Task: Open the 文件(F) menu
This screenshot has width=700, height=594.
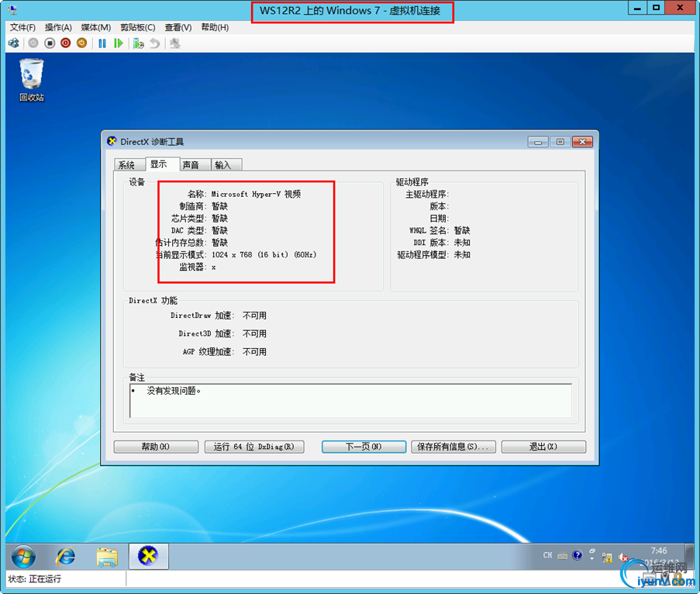Action: tap(22, 27)
